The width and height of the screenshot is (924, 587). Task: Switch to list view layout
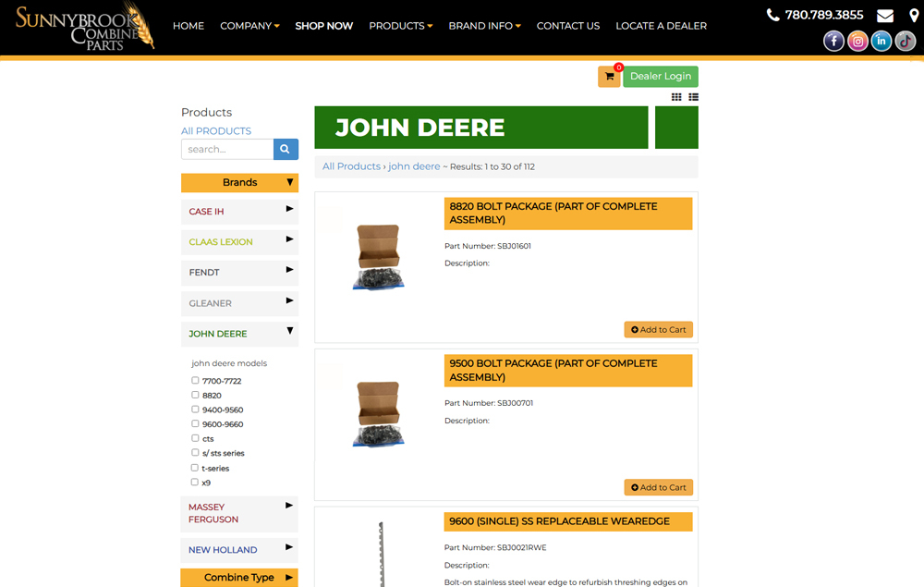click(694, 97)
